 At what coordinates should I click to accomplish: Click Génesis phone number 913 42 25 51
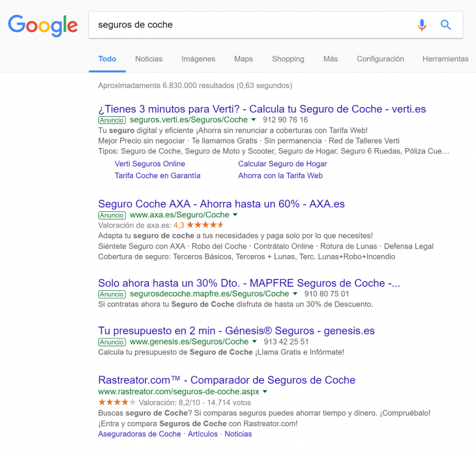pos(286,342)
